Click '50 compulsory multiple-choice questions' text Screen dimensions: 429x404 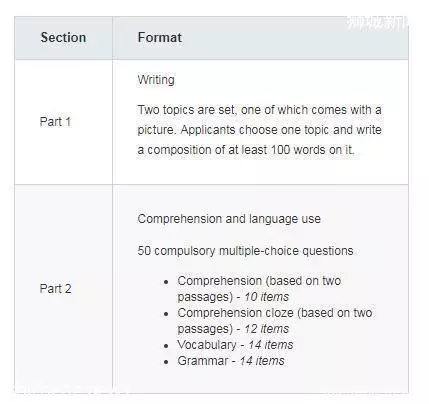(245, 251)
